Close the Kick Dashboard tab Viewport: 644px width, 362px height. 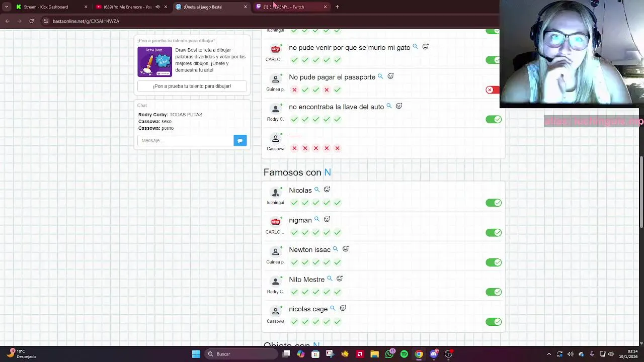click(x=86, y=7)
